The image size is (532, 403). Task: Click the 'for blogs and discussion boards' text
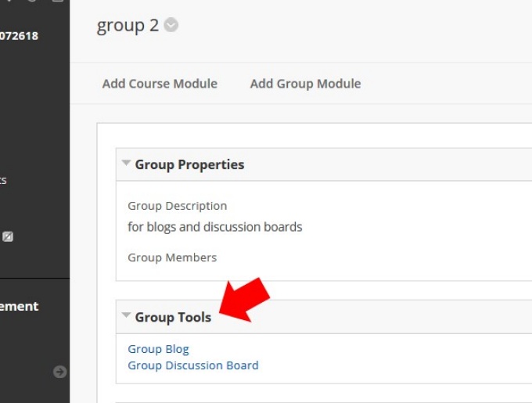214,227
